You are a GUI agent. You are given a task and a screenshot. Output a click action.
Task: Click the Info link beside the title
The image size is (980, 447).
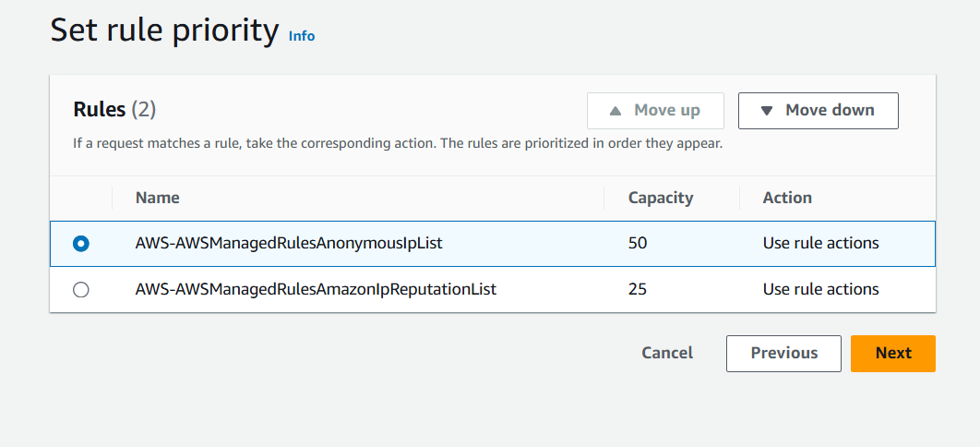[302, 36]
